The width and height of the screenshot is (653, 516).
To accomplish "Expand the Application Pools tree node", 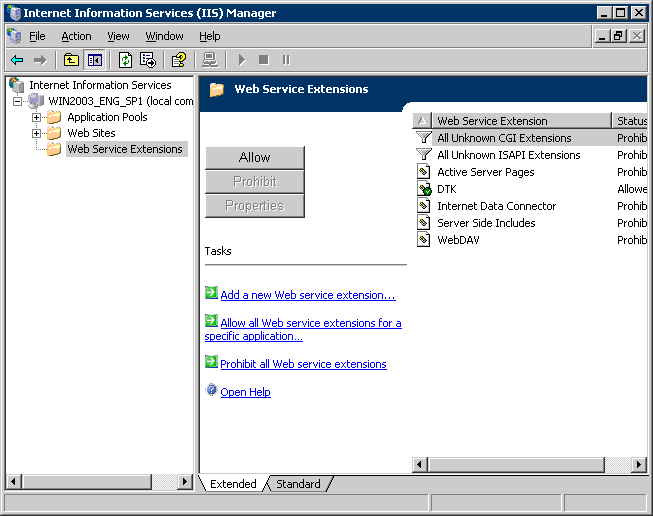I will [x=37, y=117].
